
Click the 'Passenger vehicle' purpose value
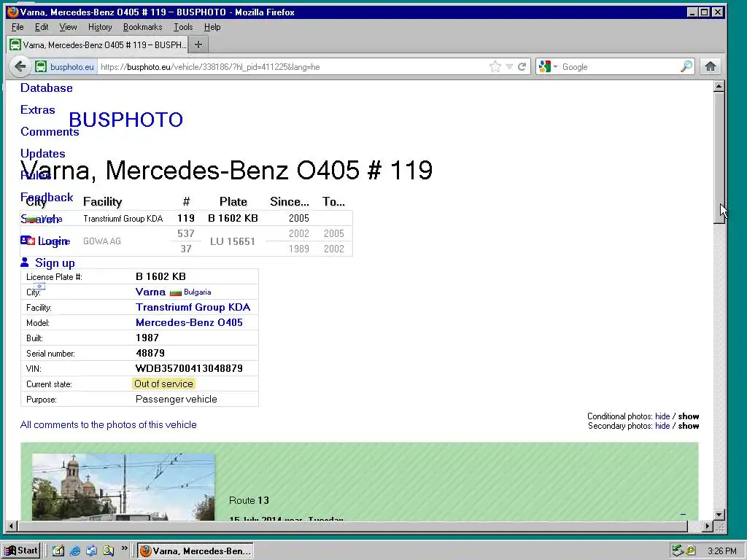click(177, 399)
